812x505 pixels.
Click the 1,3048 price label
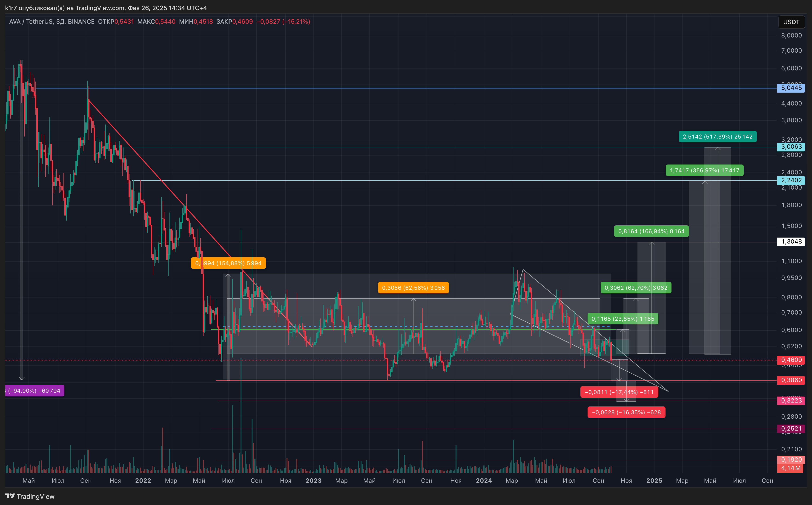791,241
